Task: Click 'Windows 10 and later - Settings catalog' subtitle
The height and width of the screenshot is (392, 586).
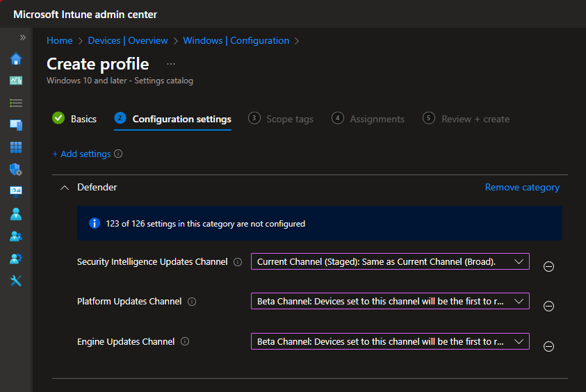Action: click(120, 81)
